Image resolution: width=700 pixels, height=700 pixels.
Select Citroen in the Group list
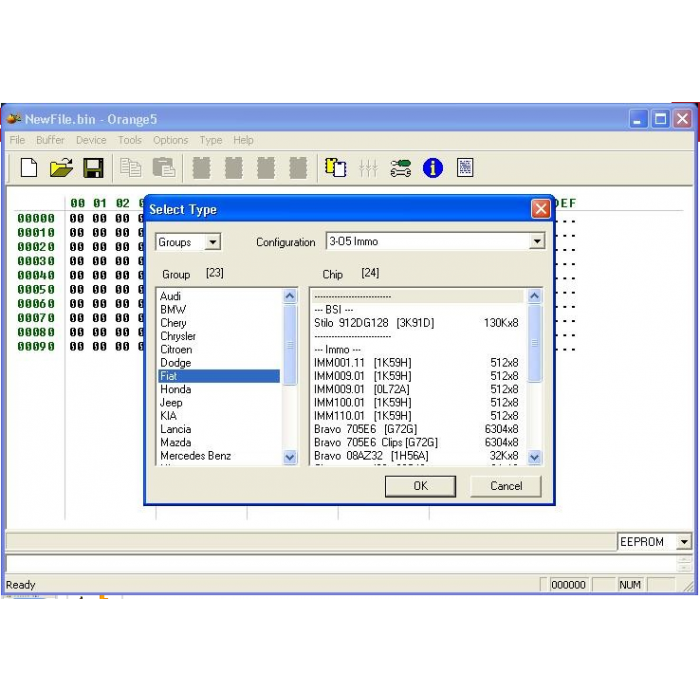[219, 350]
